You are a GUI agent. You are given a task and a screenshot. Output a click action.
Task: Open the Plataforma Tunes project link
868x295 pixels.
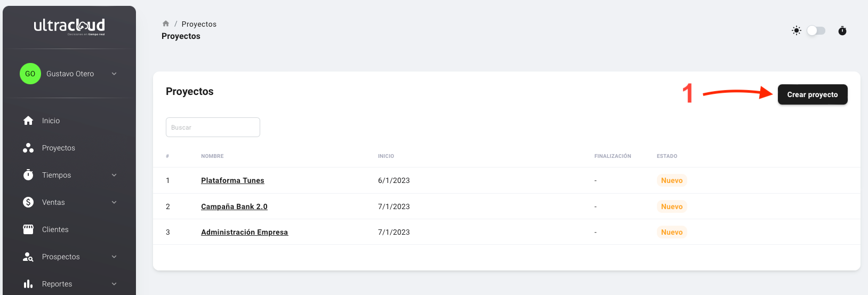coord(232,180)
